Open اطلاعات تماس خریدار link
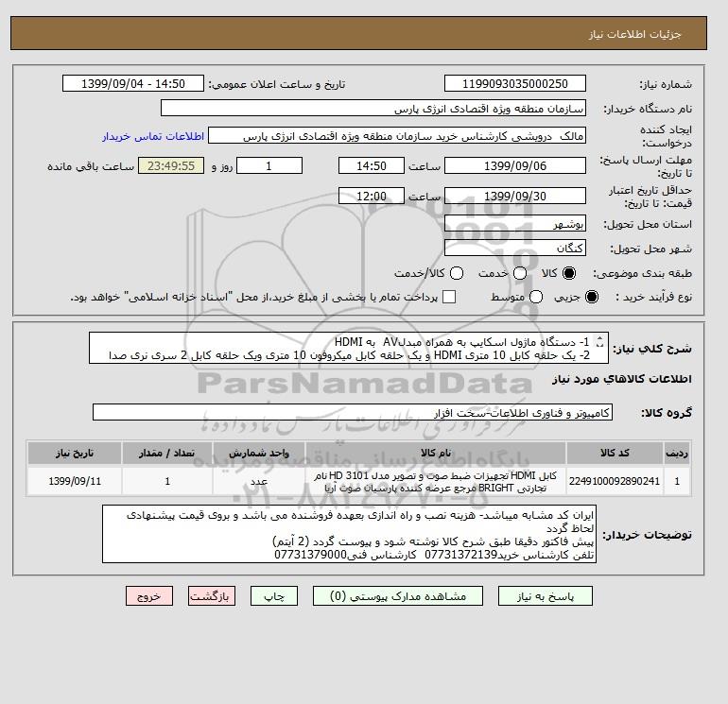 (x=153, y=136)
